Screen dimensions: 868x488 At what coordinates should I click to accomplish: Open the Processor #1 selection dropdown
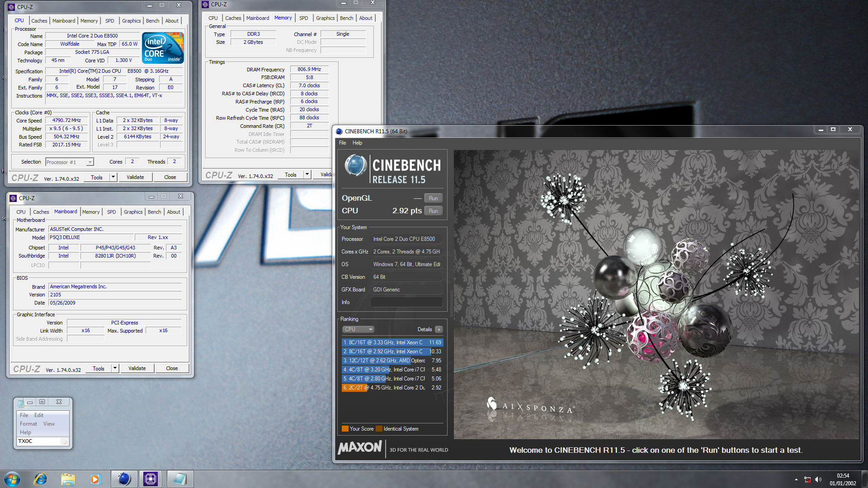tap(70, 162)
